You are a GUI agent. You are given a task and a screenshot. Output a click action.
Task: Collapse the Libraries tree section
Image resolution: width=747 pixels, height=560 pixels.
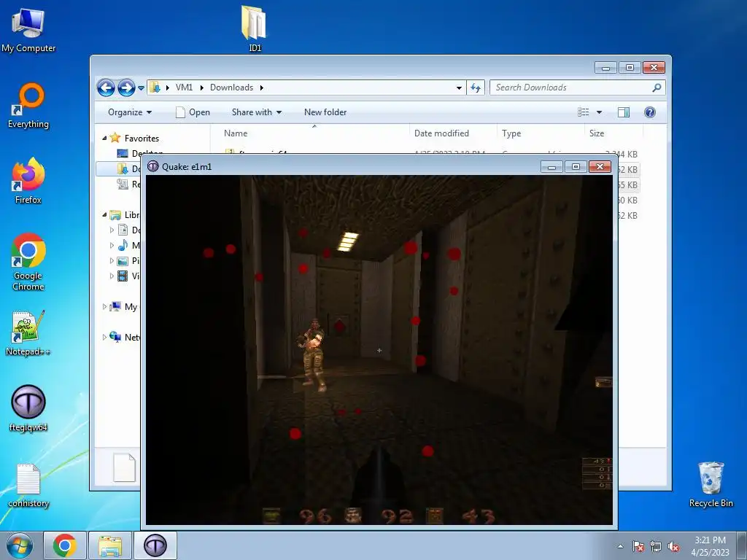tap(105, 215)
